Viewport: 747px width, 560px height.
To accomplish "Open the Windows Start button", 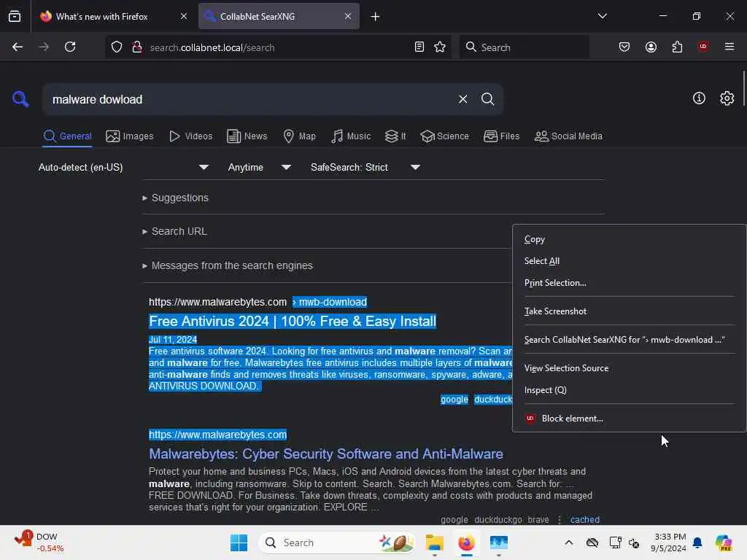I will [239, 542].
